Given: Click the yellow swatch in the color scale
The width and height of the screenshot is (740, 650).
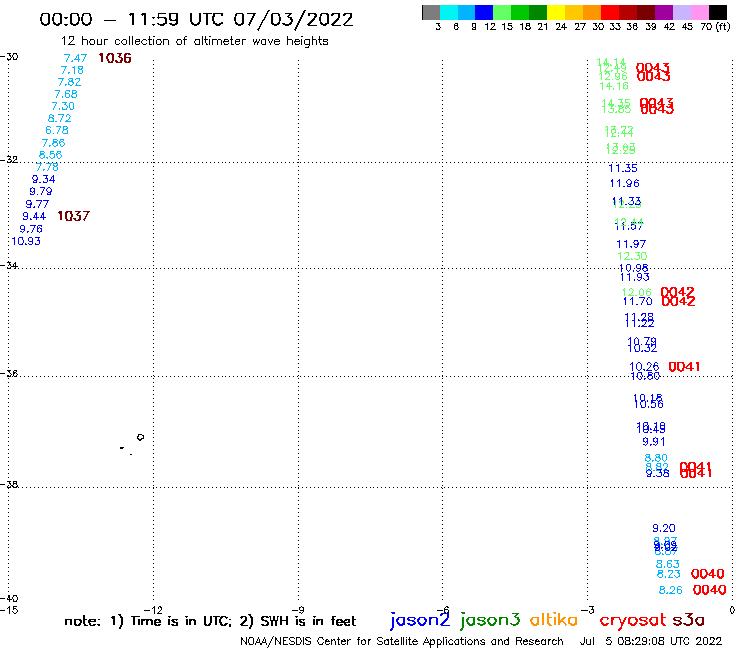Looking at the screenshot, I should (x=556, y=12).
